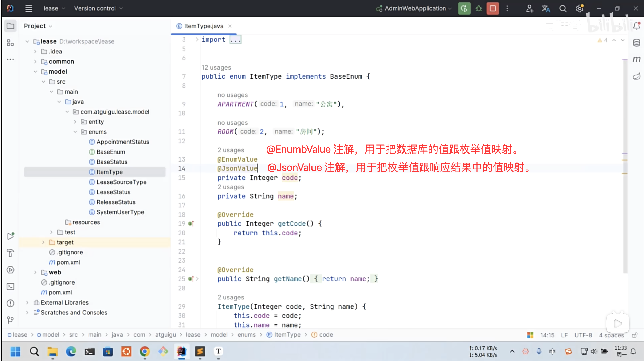The image size is (644, 361).
Task: Click the 12 usages hint link
Action: 216,67
